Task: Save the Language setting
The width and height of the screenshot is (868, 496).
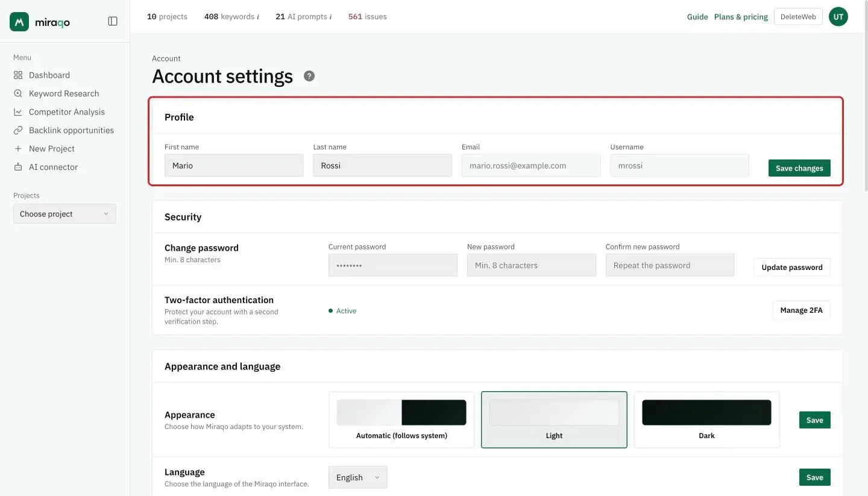Action: click(x=814, y=477)
